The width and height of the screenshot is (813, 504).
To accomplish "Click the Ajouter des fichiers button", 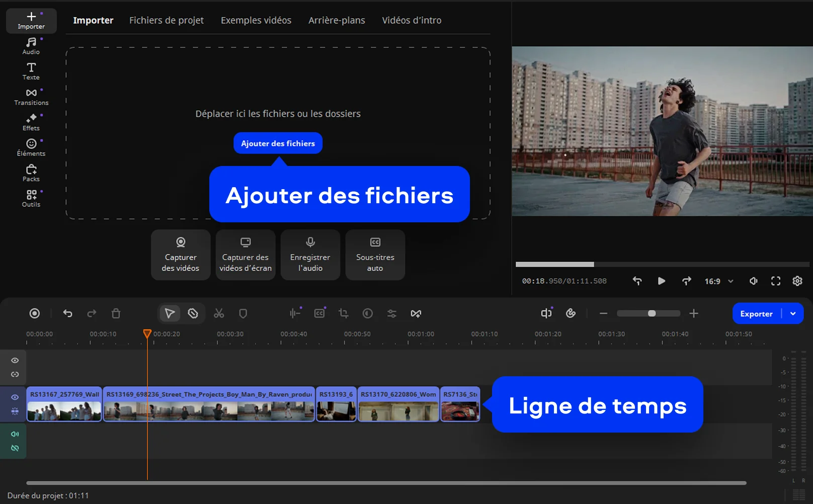I will 278,143.
